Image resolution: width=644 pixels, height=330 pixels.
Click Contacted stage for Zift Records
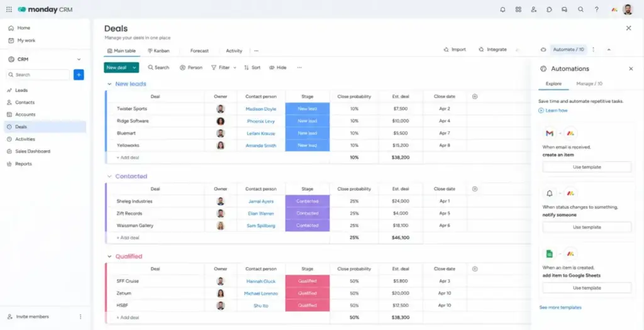click(307, 214)
